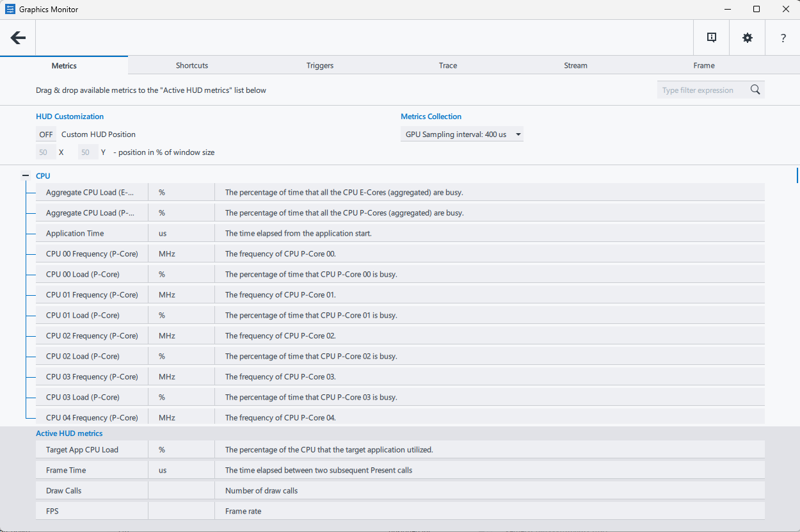Select the Stream tab
800x532 pixels.
[x=575, y=65]
